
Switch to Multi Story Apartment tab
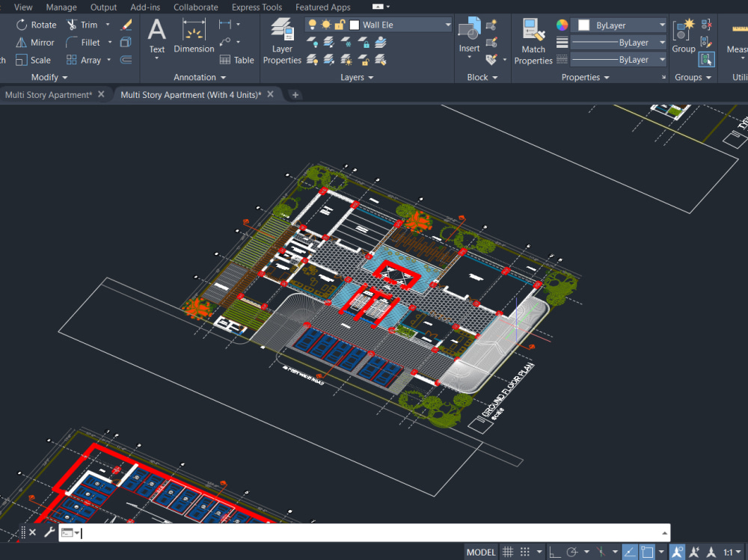pos(49,95)
